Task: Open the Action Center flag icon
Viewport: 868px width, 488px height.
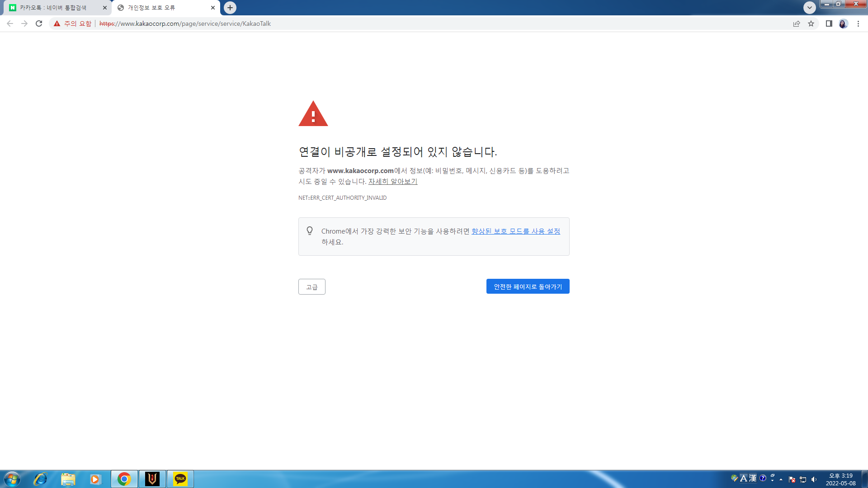Action: 792,479
